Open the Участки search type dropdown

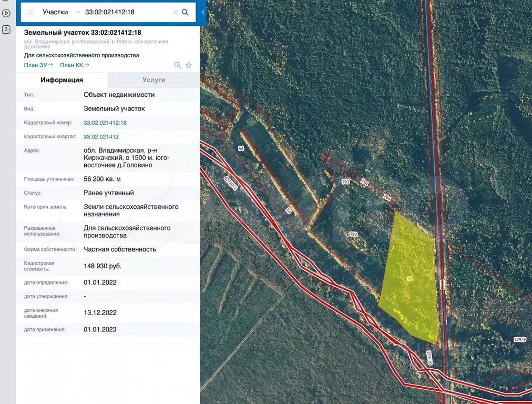click(61, 12)
